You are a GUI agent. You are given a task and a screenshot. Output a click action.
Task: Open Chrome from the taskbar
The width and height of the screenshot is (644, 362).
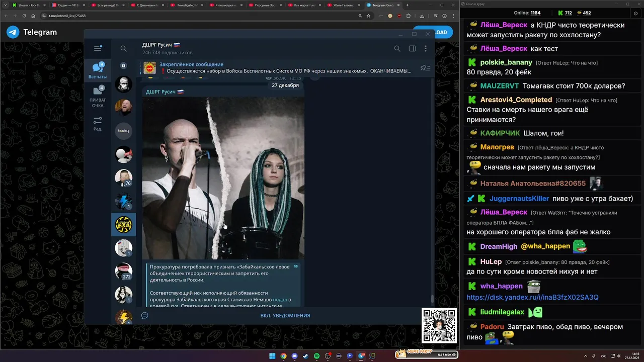pos(283,356)
